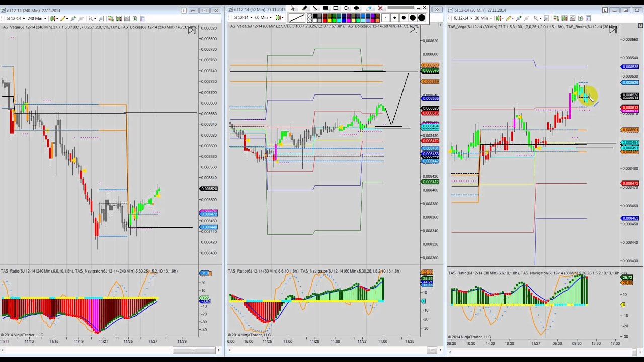Select the arrow pointer in drawing palette
Image resolution: width=644 pixels, height=362 pixels.
(293, 8)
